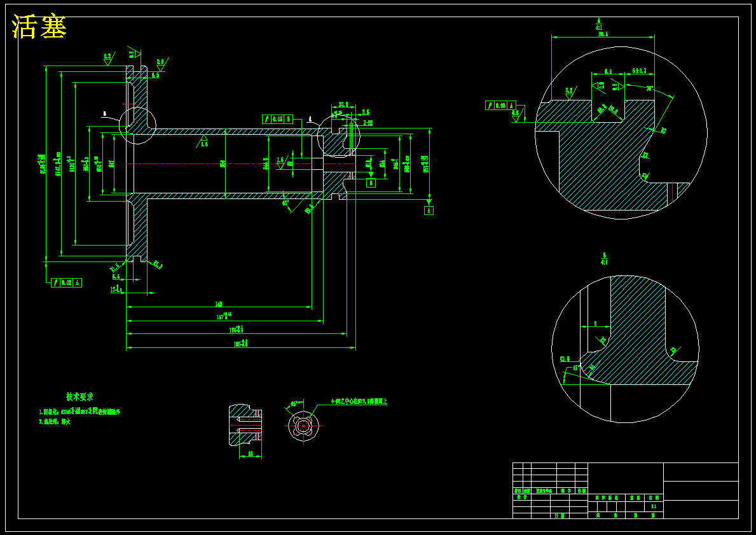Click the 4:1 scale label of detail B
756x535 pixels.
click(604, 263)
